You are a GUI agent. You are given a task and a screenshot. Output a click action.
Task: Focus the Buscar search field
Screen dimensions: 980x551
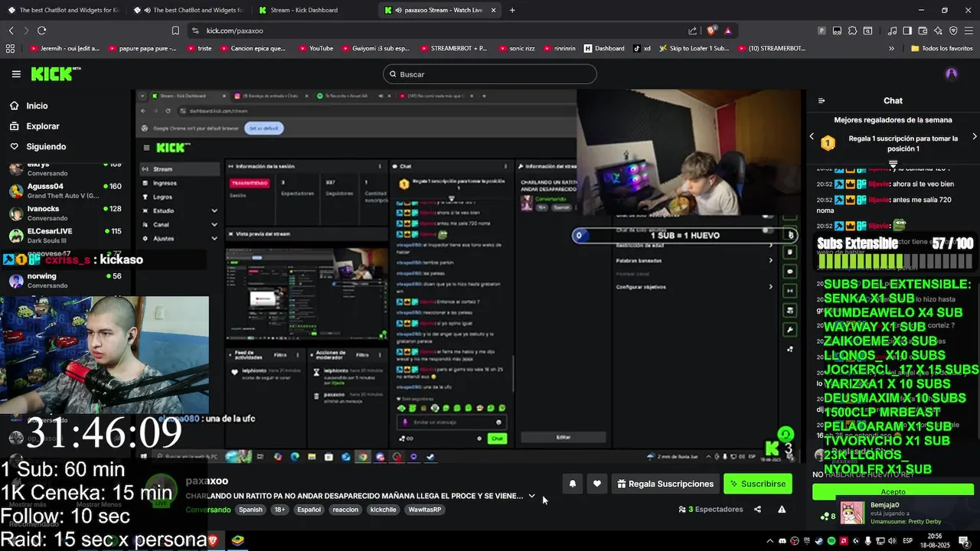490,74
